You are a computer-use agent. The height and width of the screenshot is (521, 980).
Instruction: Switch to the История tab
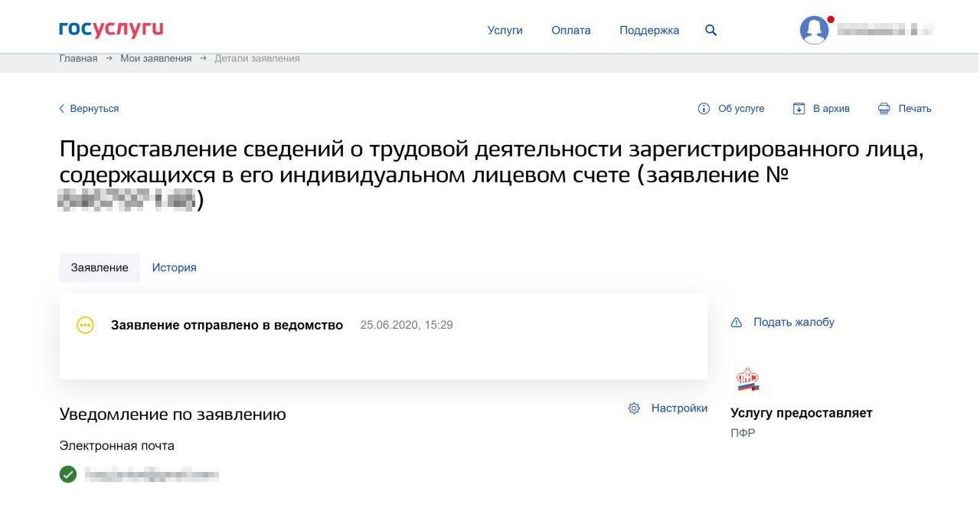point(174,267)
